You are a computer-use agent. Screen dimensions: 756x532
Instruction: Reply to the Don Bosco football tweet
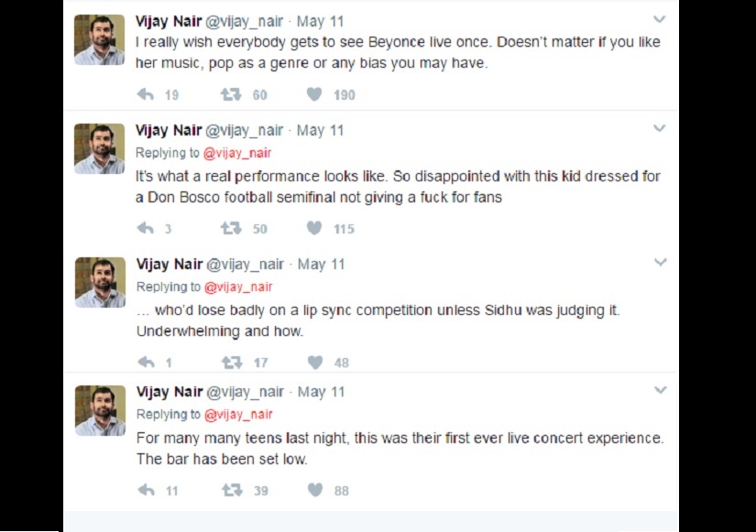click(146, 228)
